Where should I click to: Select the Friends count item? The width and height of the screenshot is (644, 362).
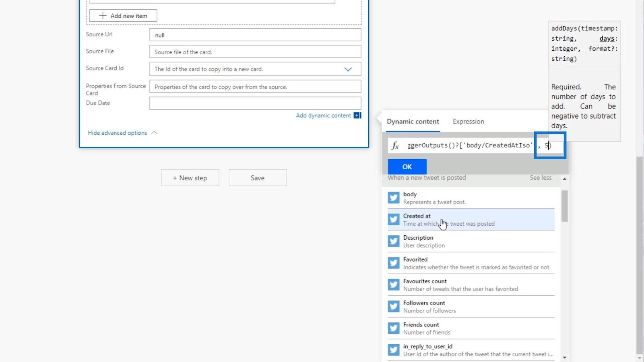click(x=471, y=328)
